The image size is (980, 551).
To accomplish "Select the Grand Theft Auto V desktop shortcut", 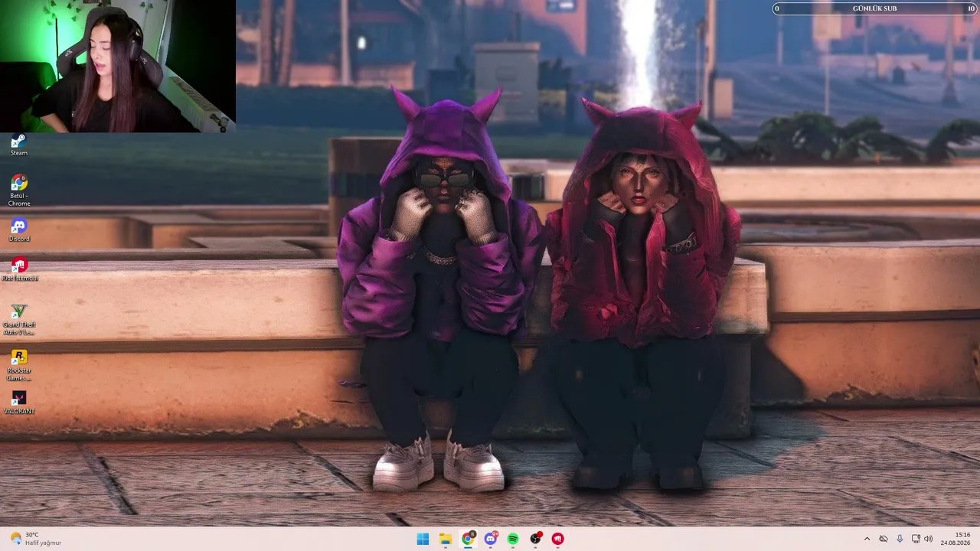I will 19,320.
